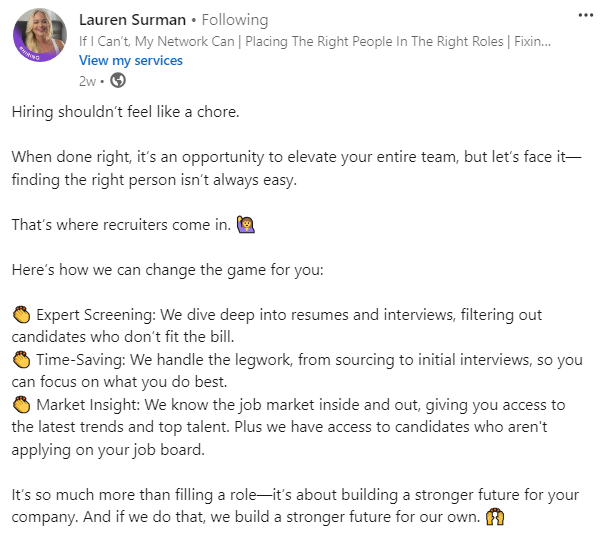
Task: Click the clapping emoji before Expert Screening
Action: click(x=21, y=314)
